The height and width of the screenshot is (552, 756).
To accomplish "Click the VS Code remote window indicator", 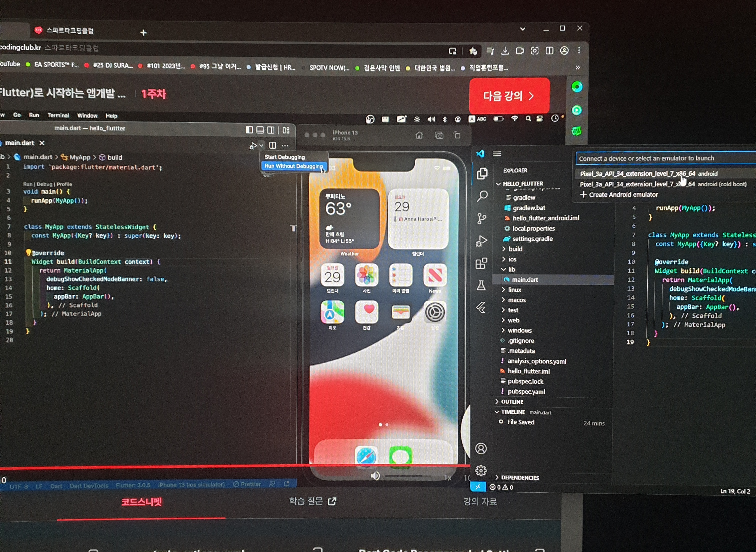I will pos(478,487).
